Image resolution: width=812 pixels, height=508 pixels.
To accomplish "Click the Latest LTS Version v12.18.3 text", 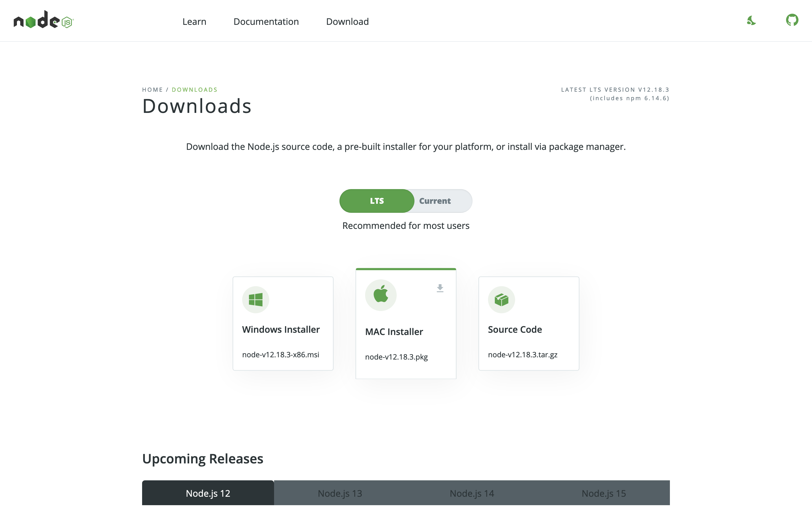I will [615, 90].
